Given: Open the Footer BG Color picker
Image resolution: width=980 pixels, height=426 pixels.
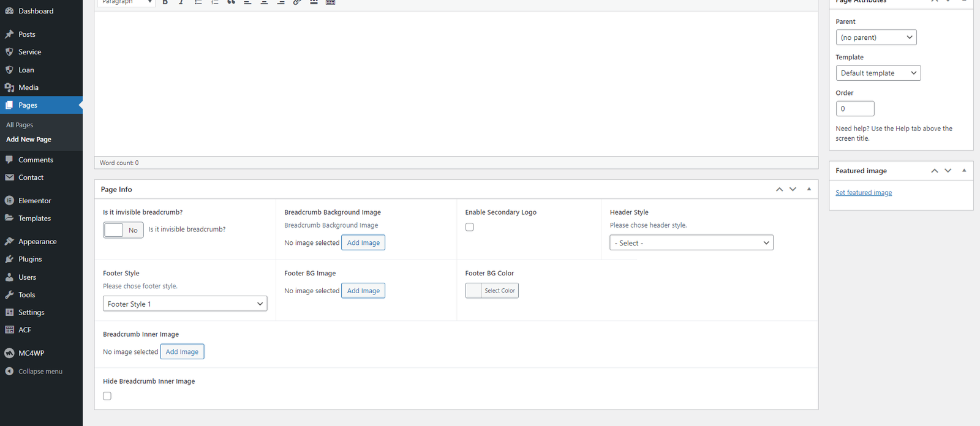Looking at the screenshot, I should 492,291.
